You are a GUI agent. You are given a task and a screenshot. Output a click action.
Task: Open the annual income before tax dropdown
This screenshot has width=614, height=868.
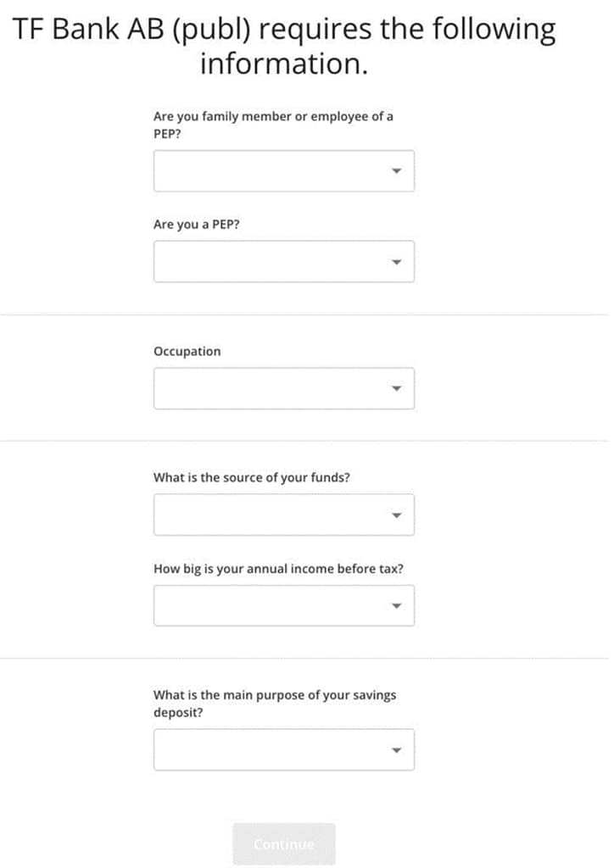coord(283,604)
